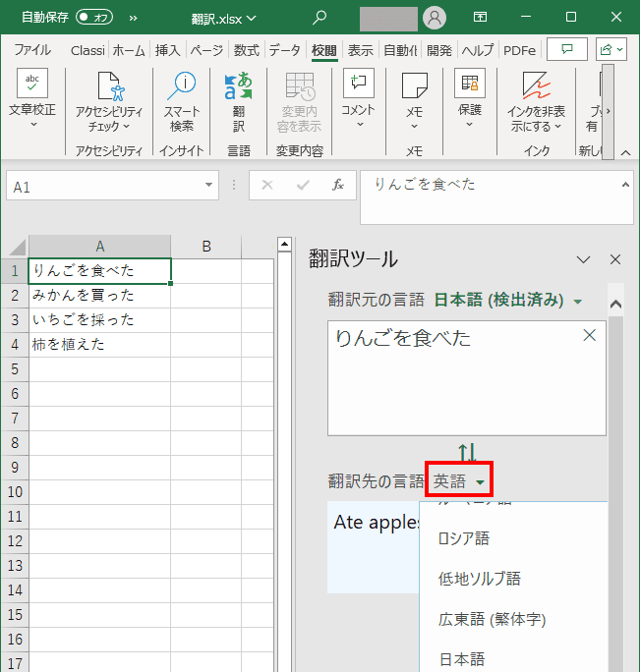Swap source and target languages arrows
This screenshot has width=640, height=672.
467,453
